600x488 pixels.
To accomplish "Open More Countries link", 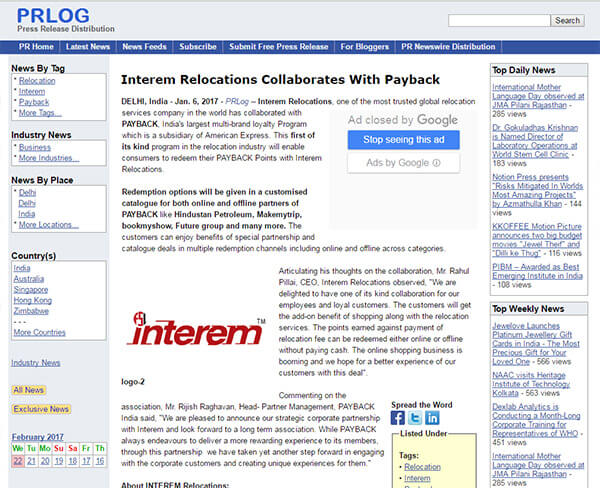I will click(39, 333).
